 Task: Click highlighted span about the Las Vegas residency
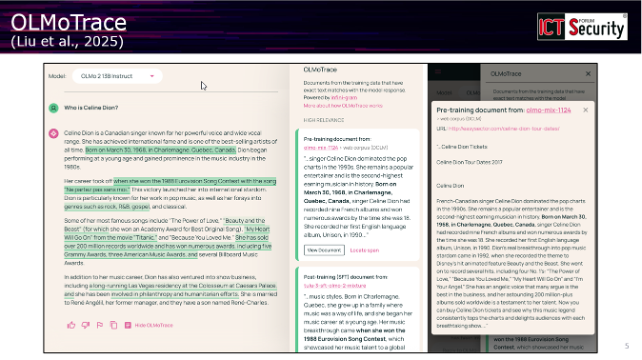click(170, 290)
